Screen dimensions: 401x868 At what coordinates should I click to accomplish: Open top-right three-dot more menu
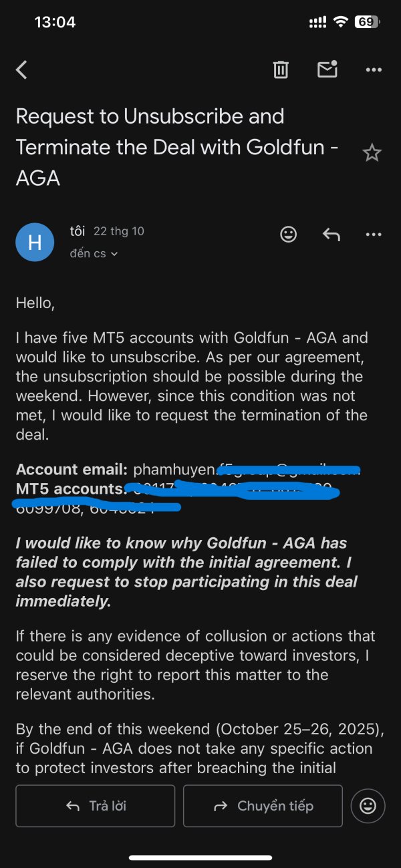click(372, 69)
